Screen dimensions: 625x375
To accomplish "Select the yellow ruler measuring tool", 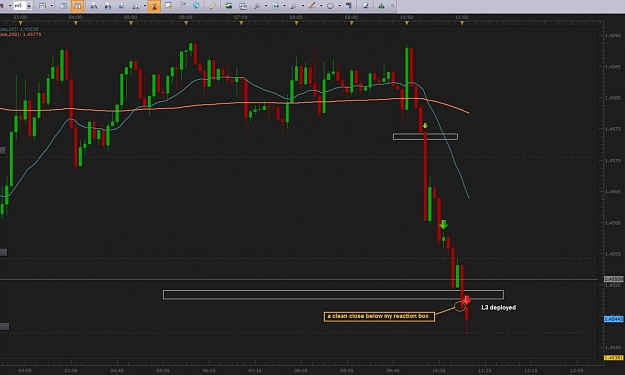I will tap(212, 6).
